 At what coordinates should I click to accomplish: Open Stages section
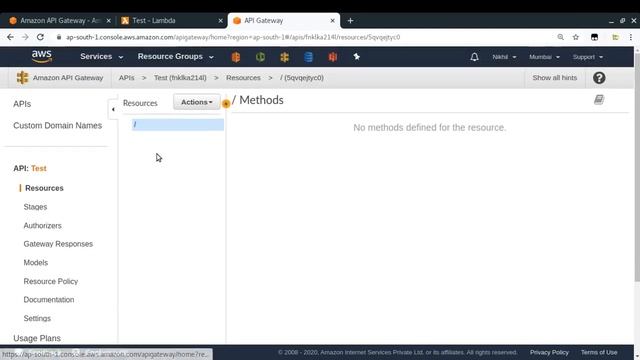35,207
